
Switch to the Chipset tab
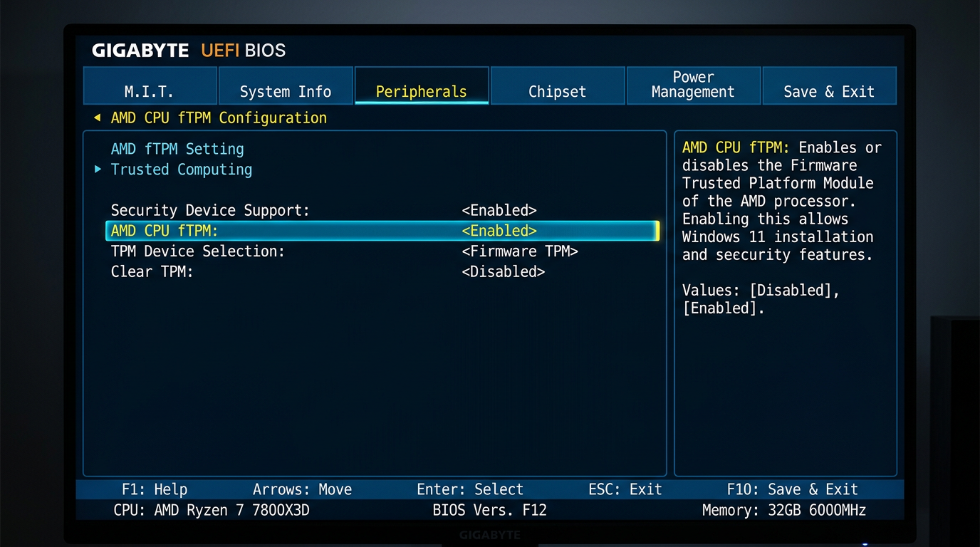click(x=557, y=91)
